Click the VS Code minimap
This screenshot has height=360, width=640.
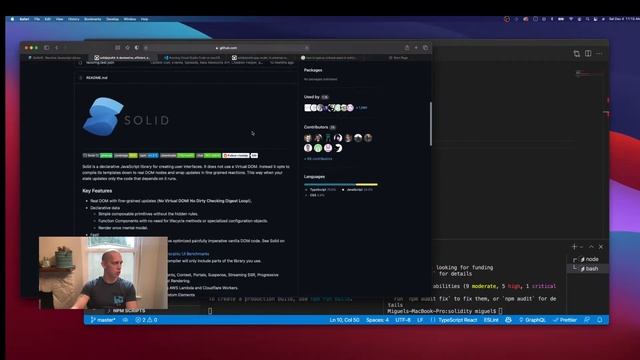[589, 74]
